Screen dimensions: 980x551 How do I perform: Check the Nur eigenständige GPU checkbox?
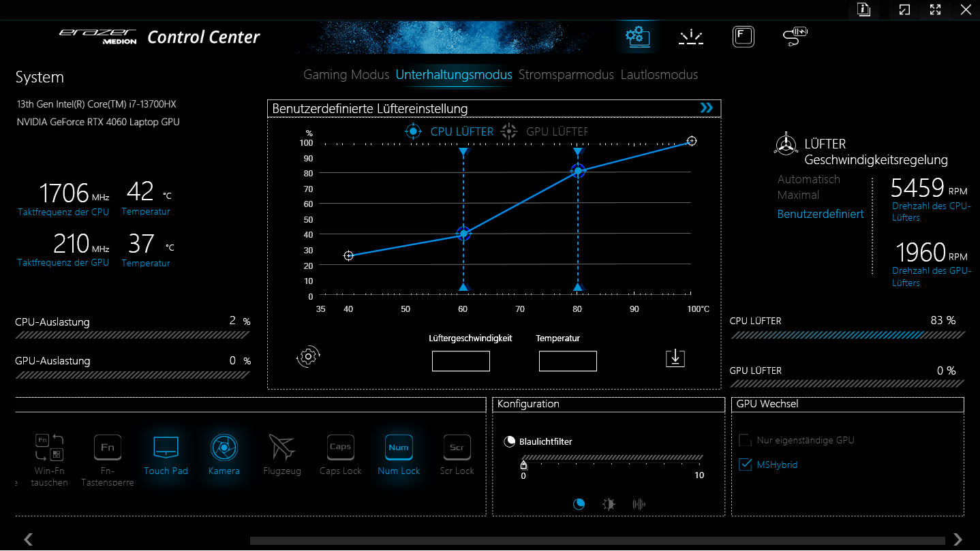[746, 440]
